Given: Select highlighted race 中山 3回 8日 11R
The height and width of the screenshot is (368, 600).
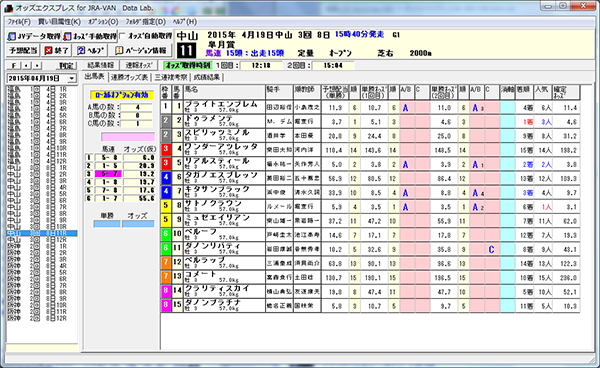Looking at the screenshot, I should click(x=42, y=233).
